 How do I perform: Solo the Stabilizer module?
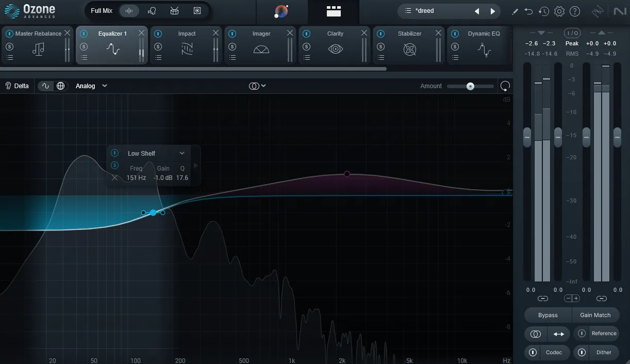pyautogui.click(x=380, y=46)
